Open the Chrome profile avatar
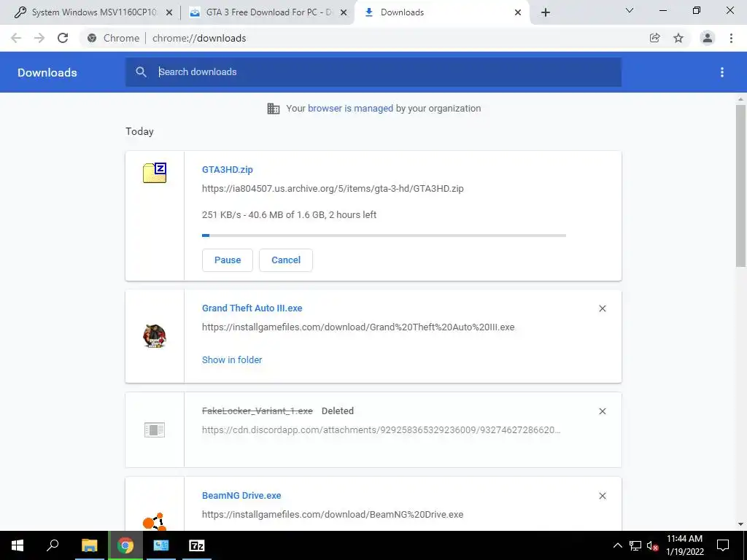The width and height of the screenshot is (747, 560). (708, 38)
